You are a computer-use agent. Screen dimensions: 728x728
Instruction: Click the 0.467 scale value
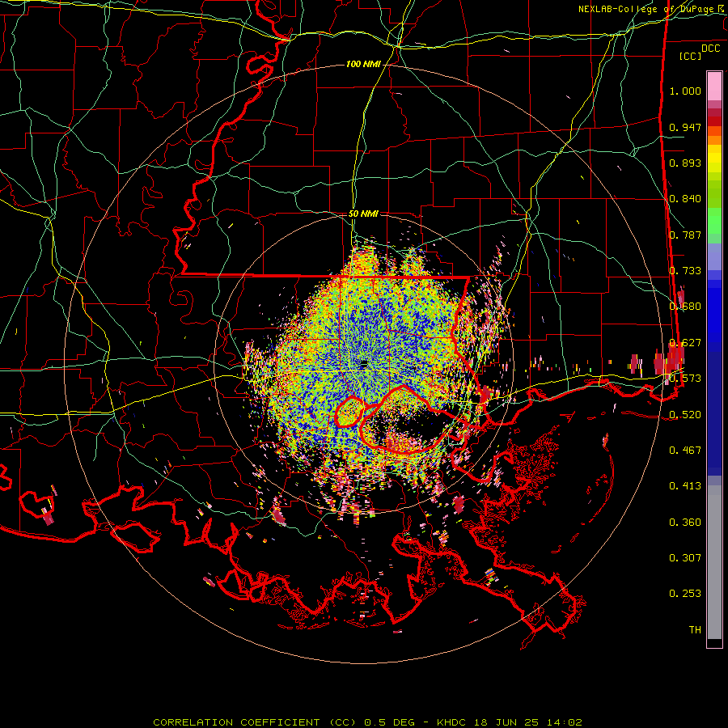685,450
